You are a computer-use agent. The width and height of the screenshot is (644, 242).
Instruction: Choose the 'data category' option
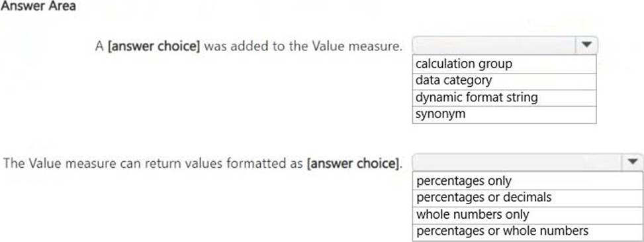[504, 82]
